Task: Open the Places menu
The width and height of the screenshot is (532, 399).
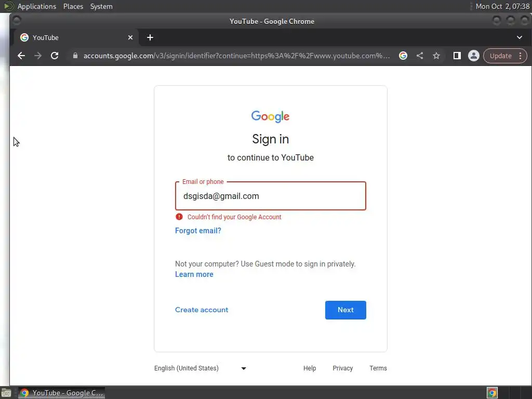Action: (73, 6)
